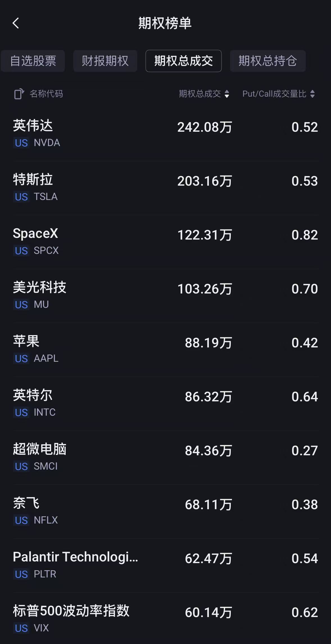
Task: Select the 苹果 AAPL row
Action: pos(166,350)
